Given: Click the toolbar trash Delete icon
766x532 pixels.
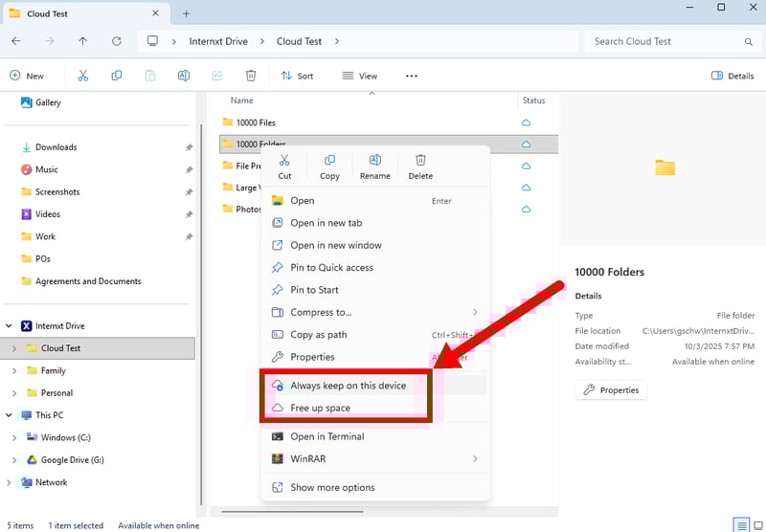Looking at the screenshot, I should click(x=251, y=76).
